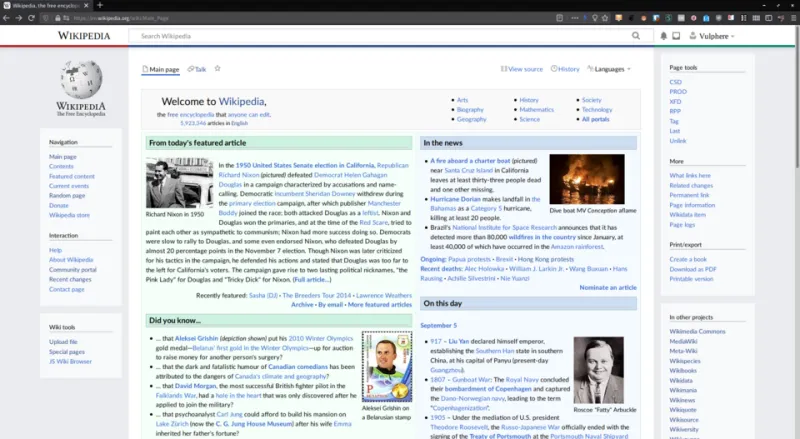800x439 pixels.
Task: Open Wikimedia Commons in other projects
Action: coord(697,331)
